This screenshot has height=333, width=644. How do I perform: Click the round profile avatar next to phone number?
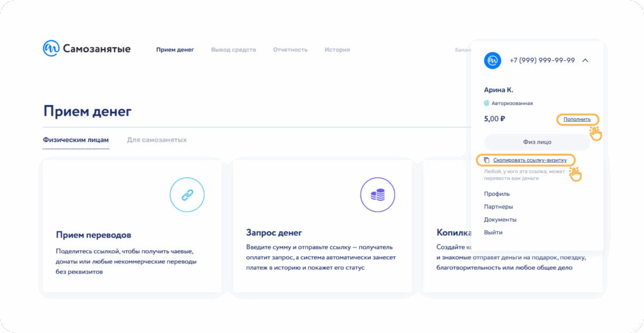point(492,60)
